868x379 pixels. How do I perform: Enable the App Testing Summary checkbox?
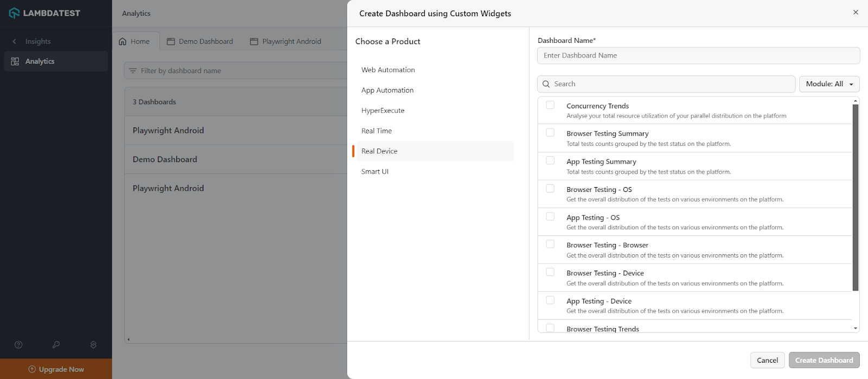click(550, 160)
